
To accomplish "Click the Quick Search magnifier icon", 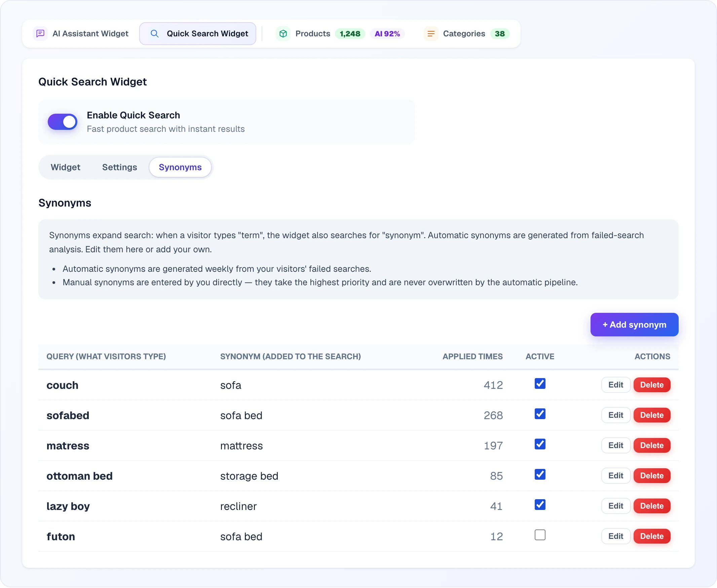I will click(x=154, y=34).
